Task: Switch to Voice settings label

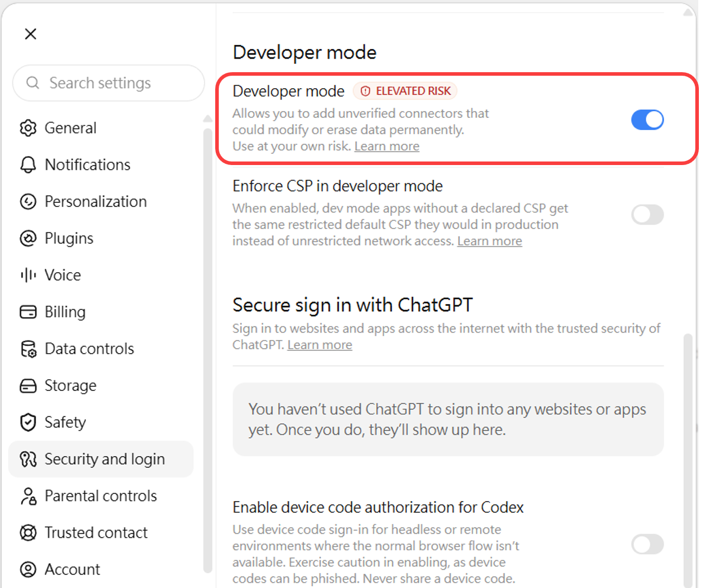Action: click(63, 275)
